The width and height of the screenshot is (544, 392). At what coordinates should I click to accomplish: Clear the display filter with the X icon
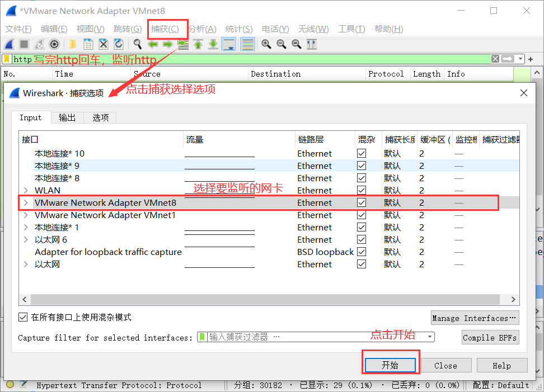(x=495, y=59)
